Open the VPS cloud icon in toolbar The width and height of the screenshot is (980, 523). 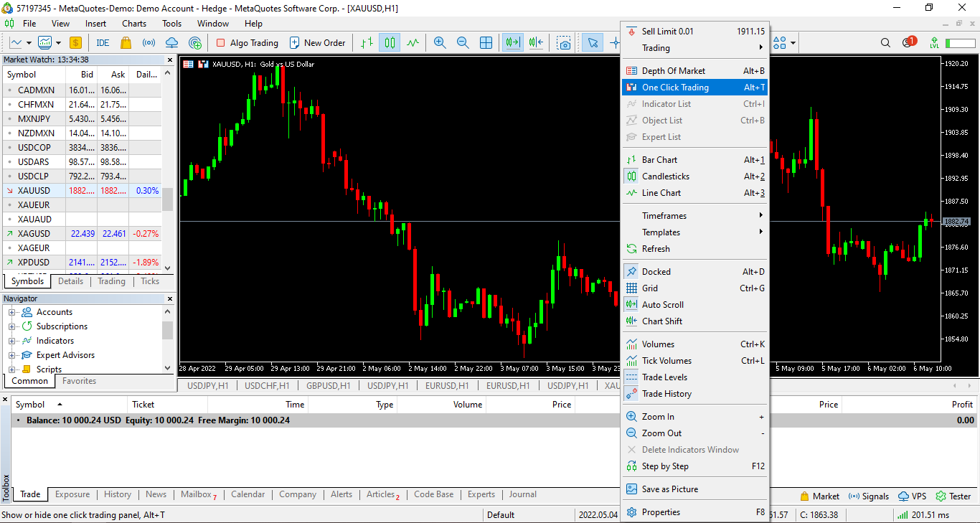click(x=172, y=43)
